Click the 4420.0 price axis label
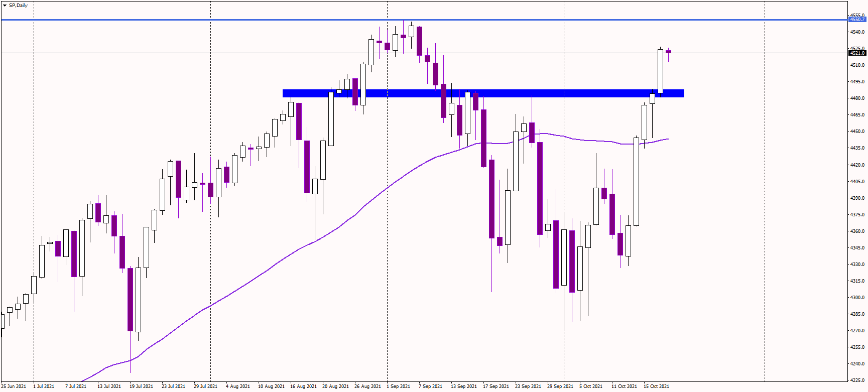This screenshot has width=868, height=392. [x=857, y=165]
